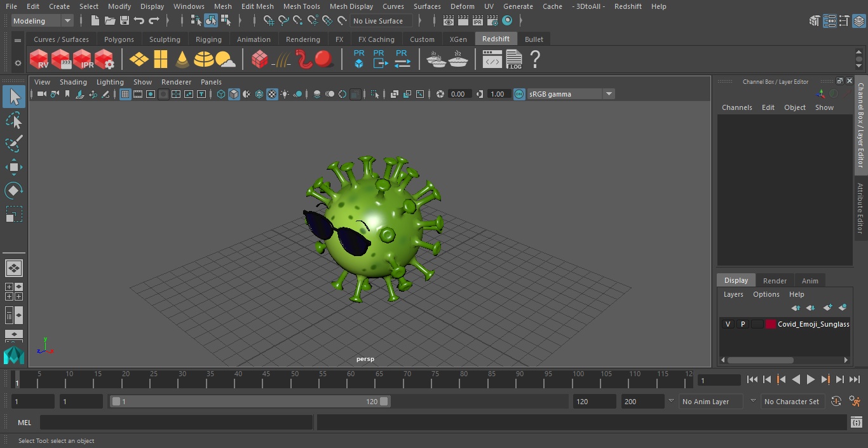Redo the action arrow
This screenshot has width=868, height=448.
[x=154, y=21]
